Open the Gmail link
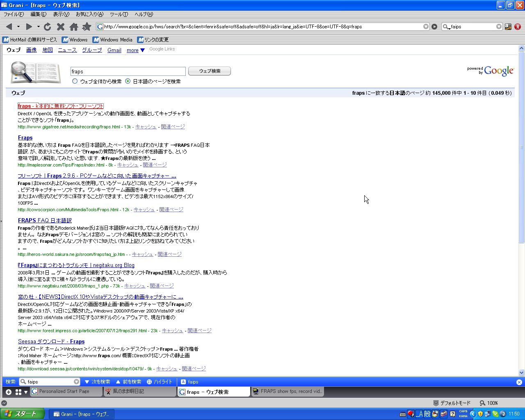This screenshot has height=420, width=525. pos(114,50)
